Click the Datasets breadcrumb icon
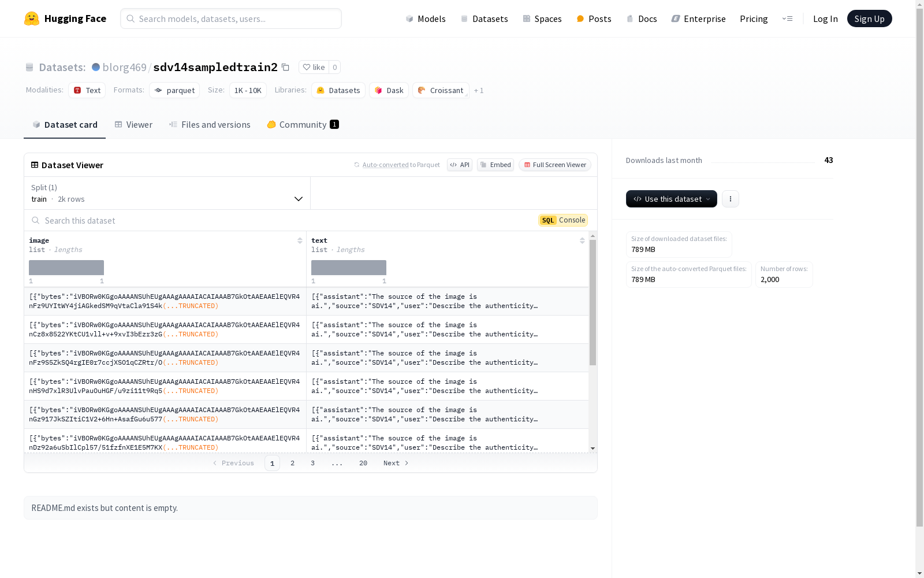The width and height of the screenshot is (924, 578). (x=29, y=67)
